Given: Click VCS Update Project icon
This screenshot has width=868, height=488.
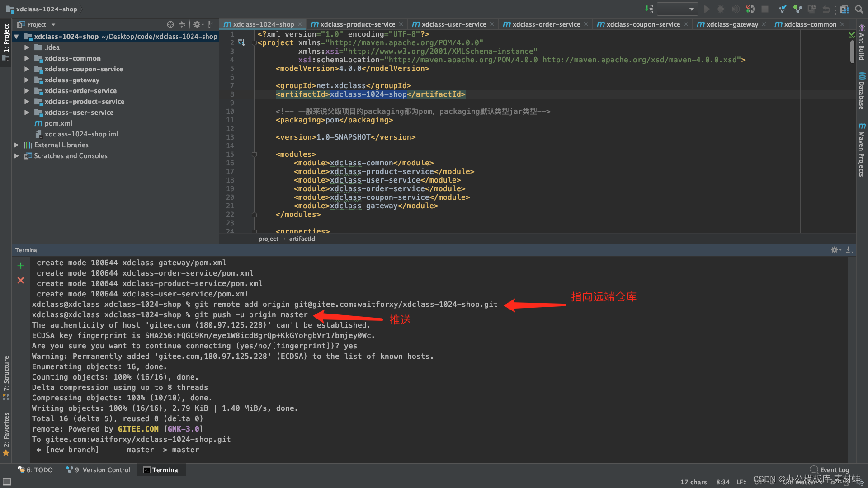Looking at the screenshot, I should 783,9.
